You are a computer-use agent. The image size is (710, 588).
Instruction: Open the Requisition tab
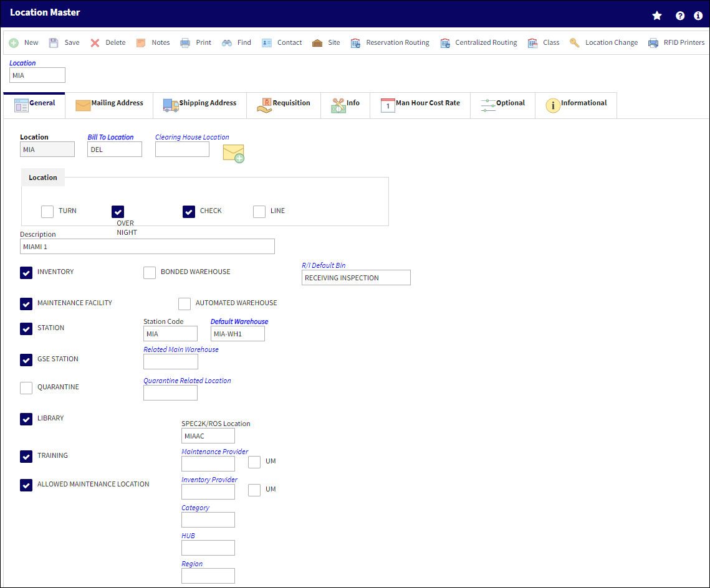click(284, 105)
